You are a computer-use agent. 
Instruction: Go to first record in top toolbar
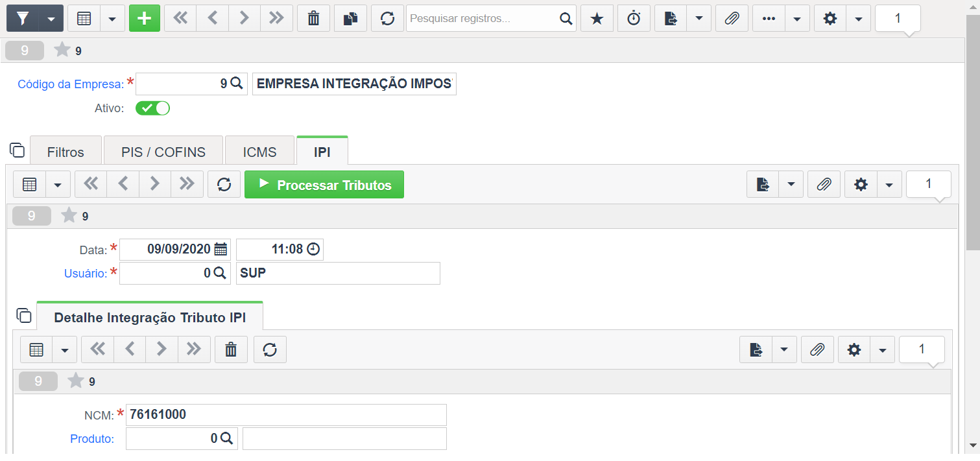[x=180, y=18]
